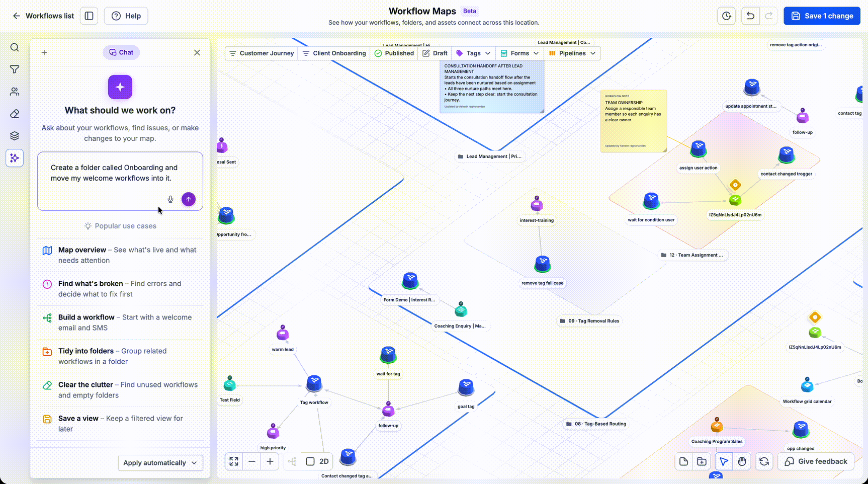Select the eraser cleanup icon in sidebar
868x484 pixels.
(15, 114)
